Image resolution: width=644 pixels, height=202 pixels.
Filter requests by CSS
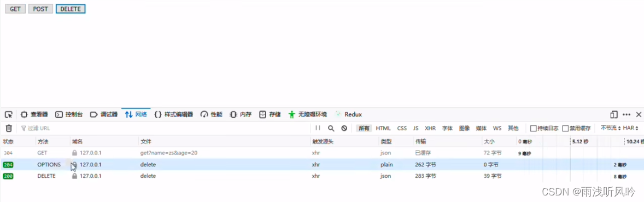[x=402, y=128]
